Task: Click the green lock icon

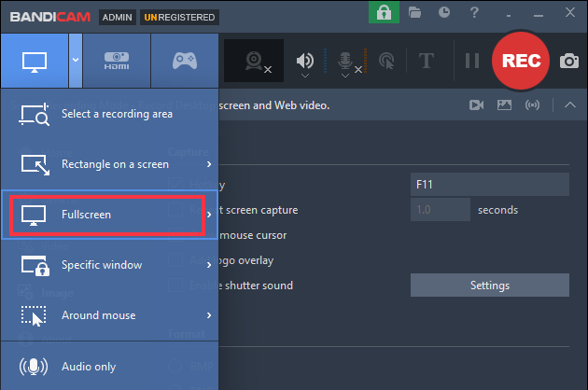Action: 384,12
